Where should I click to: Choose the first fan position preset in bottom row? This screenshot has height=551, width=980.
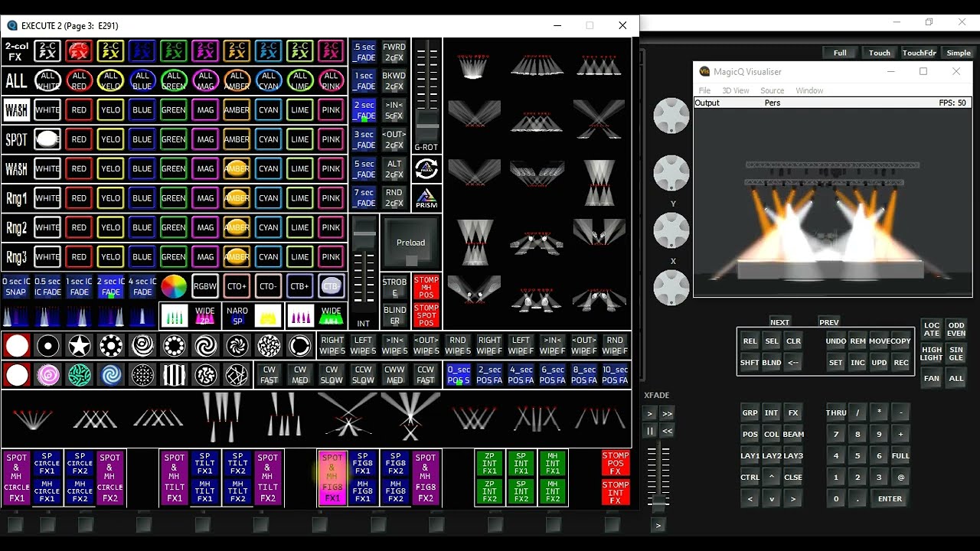coord(33,419)
